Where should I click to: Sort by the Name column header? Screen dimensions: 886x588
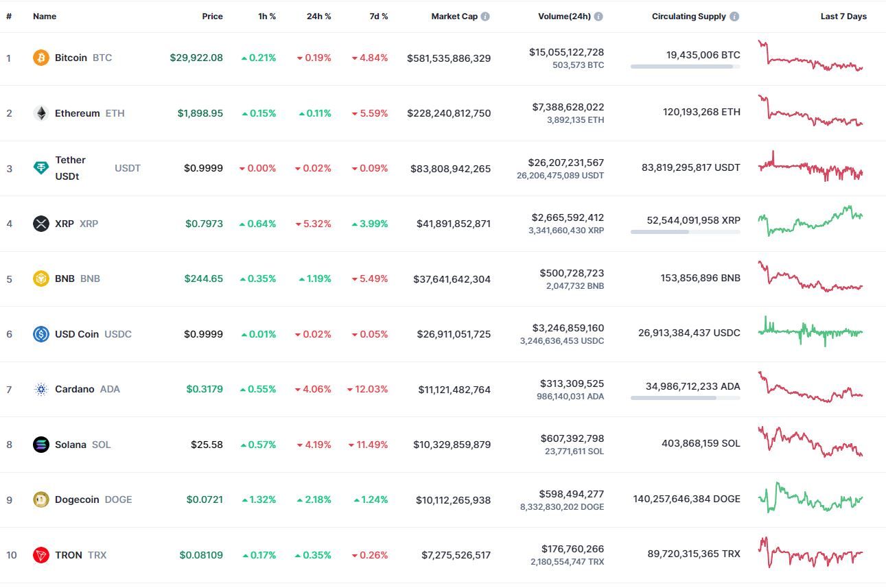pos(45,16)
